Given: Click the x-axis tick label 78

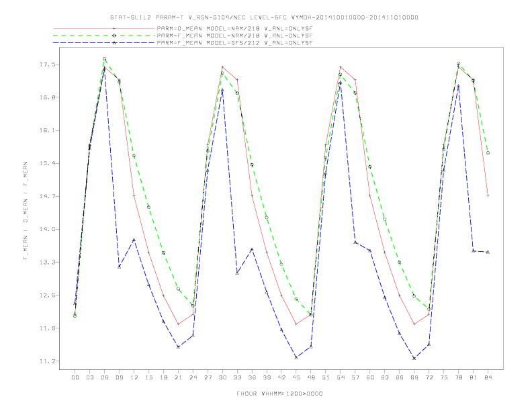Looking at the screenshot, I should click(x=459, y=377).
